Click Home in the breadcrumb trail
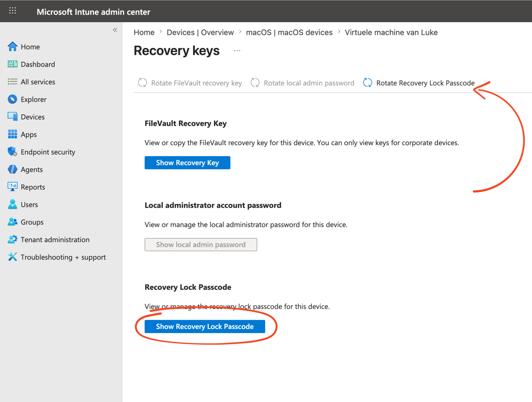 pos(144,32)
